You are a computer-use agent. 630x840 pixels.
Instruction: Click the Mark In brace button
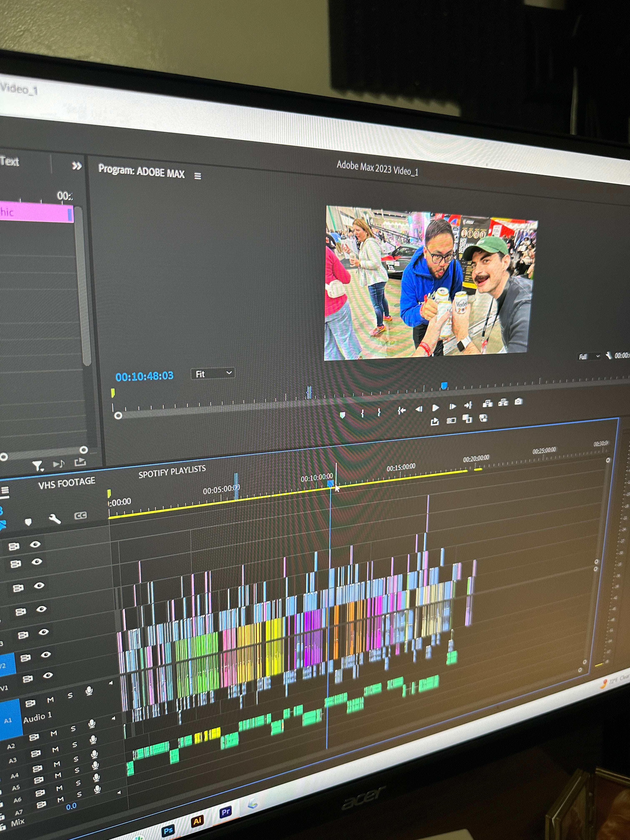[363, 413]
